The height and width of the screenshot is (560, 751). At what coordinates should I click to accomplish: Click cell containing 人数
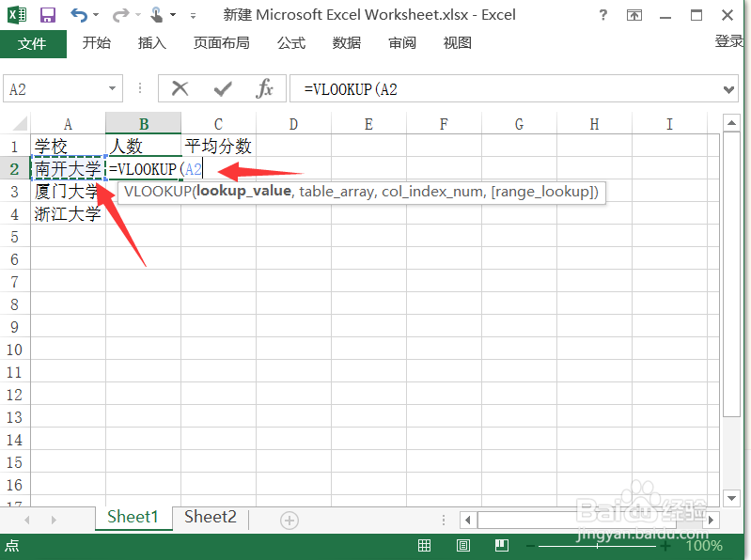coord(144,146)
